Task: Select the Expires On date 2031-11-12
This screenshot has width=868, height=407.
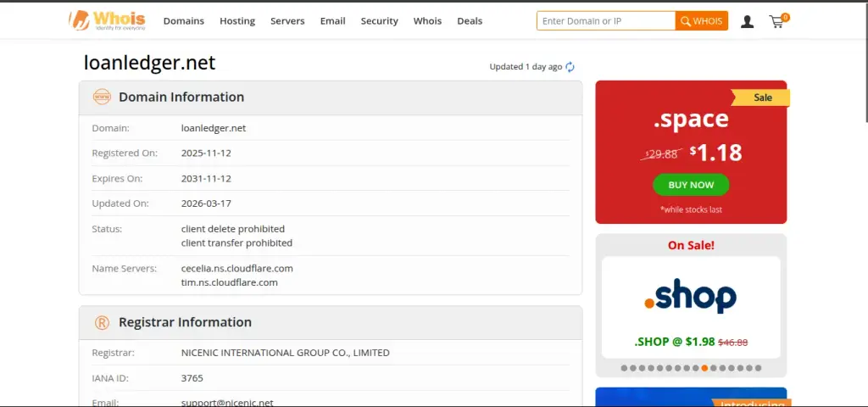Action: [x=206, y=178]
